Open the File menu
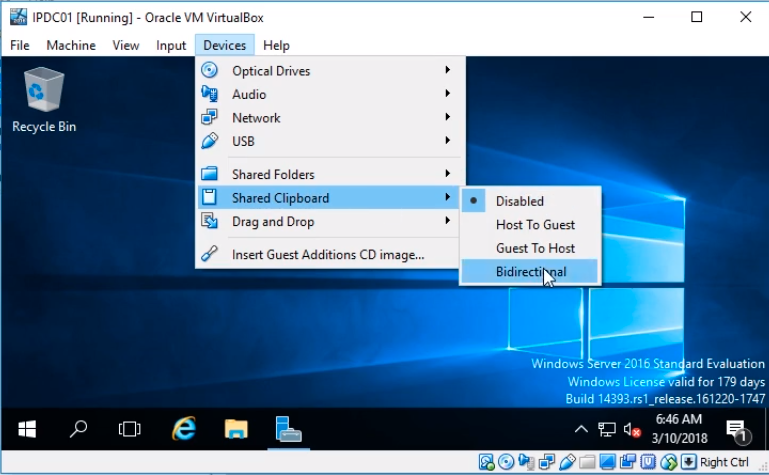 click(x=20, y=45)
